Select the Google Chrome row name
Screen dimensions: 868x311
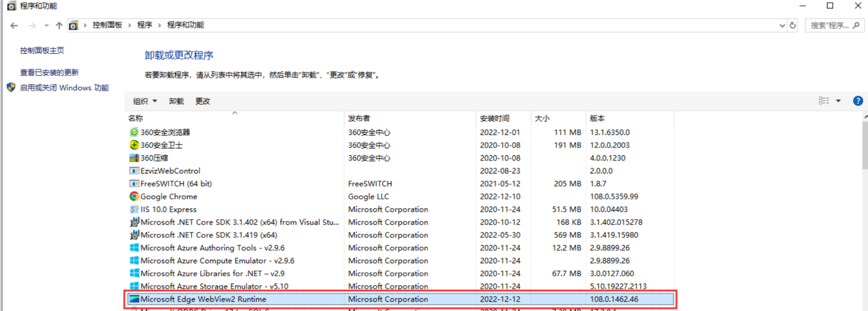pos(169,196)
